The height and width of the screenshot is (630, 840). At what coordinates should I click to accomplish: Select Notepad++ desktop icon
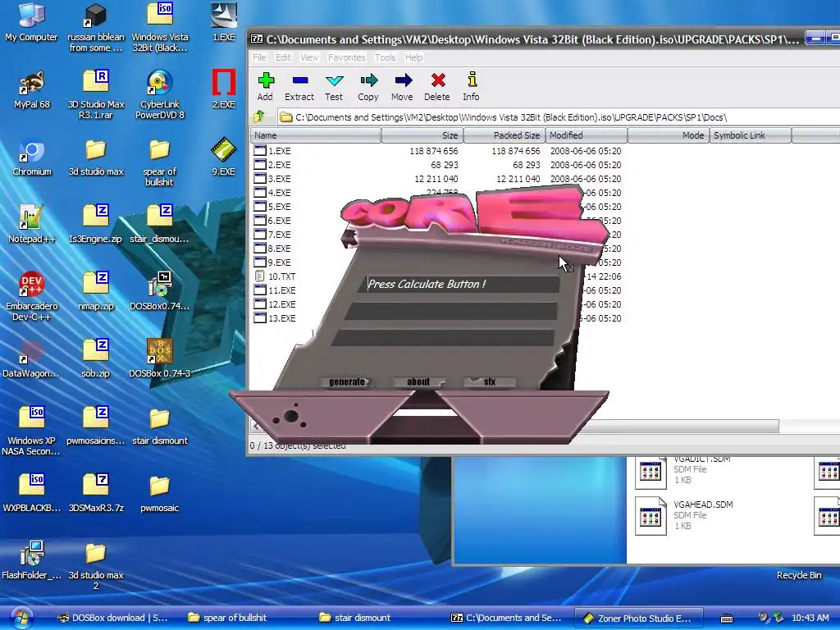pos(31,224)
